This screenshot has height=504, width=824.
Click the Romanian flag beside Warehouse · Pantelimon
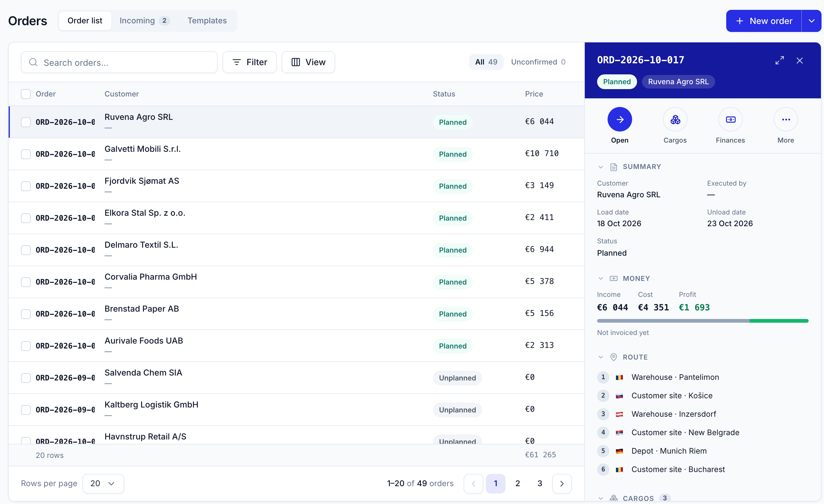619,377
